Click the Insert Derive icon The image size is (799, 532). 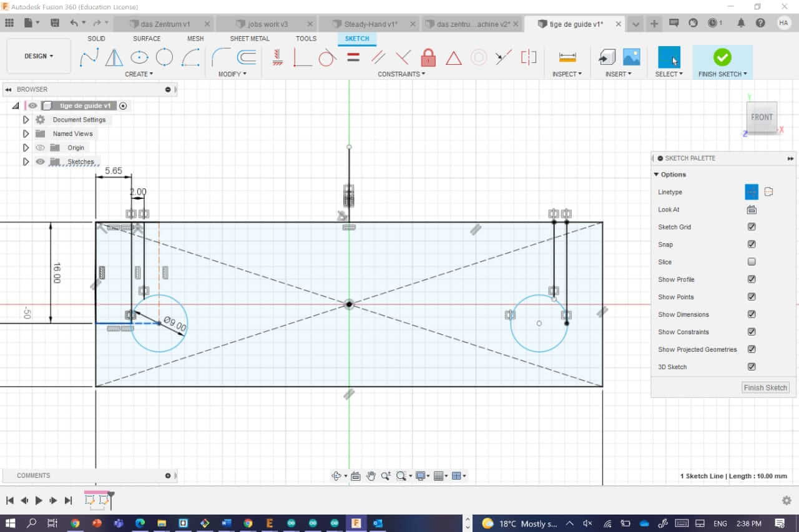coord(607,57)
